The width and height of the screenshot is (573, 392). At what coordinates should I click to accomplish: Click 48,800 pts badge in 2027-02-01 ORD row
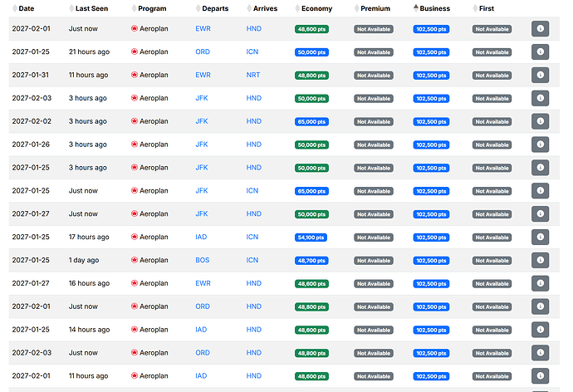(311, 307)
